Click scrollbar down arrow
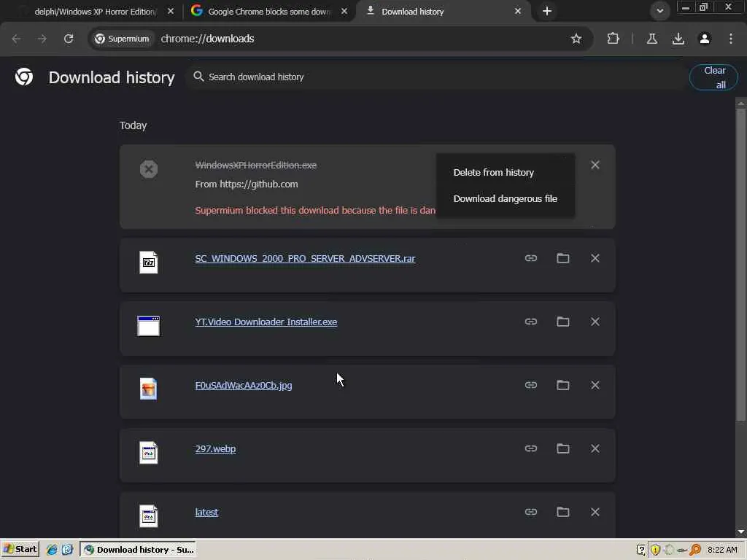The width and height of the screenshot is (747, 560). 741,532
